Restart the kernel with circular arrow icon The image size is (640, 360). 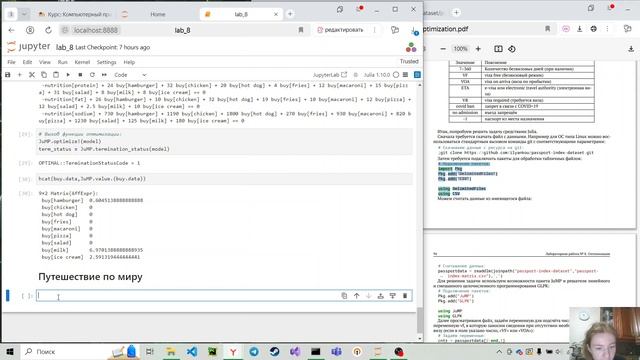pyautogui.click(x=92, y=75)
